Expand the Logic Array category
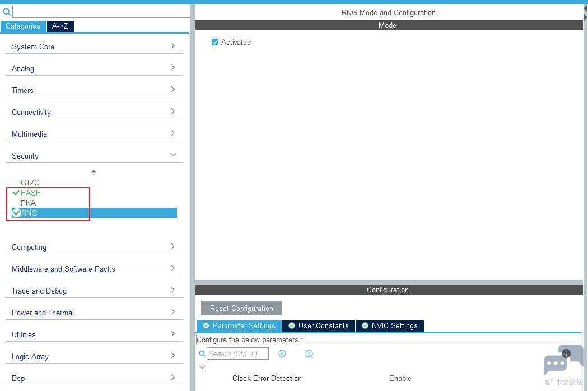588x391 pixels. (x=94, y=356)
